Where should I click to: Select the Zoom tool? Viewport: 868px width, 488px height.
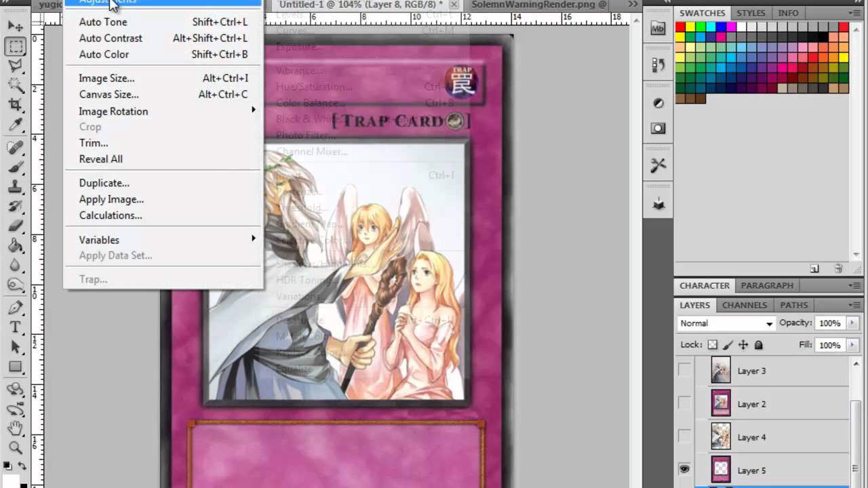[16, 448]
